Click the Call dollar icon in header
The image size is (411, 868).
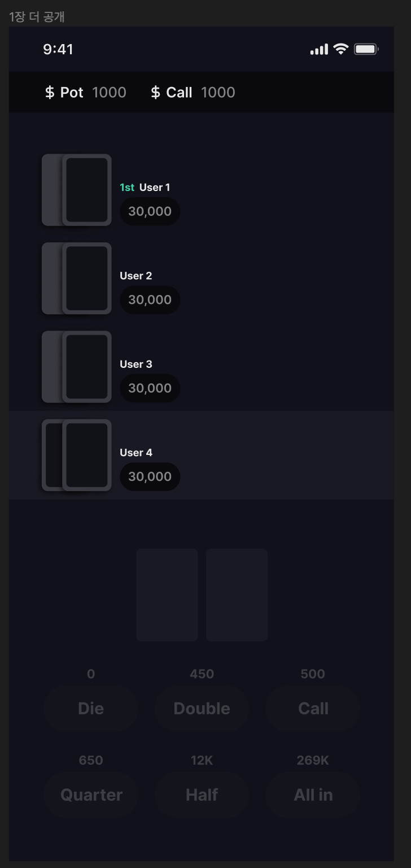pos(156,93)
